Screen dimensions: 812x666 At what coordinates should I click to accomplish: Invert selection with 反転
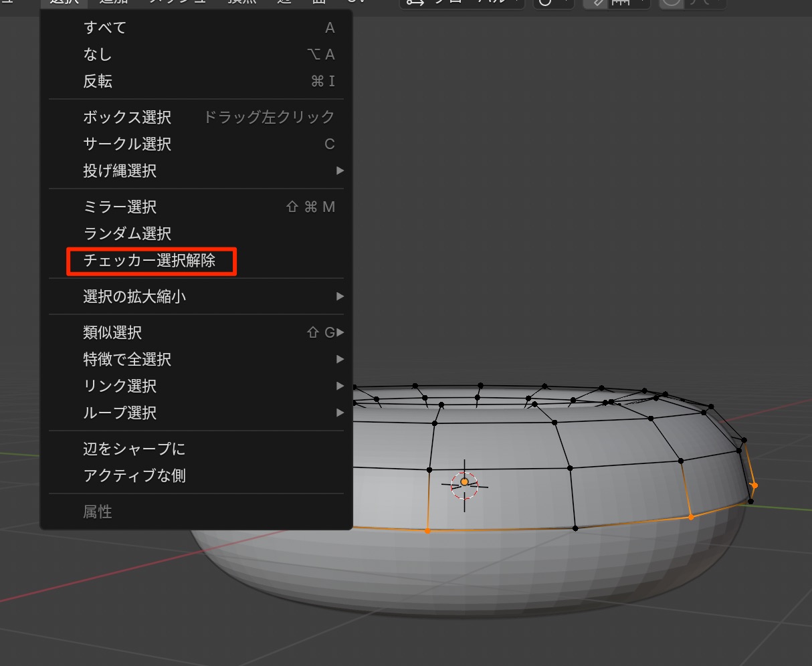point(98,81)
